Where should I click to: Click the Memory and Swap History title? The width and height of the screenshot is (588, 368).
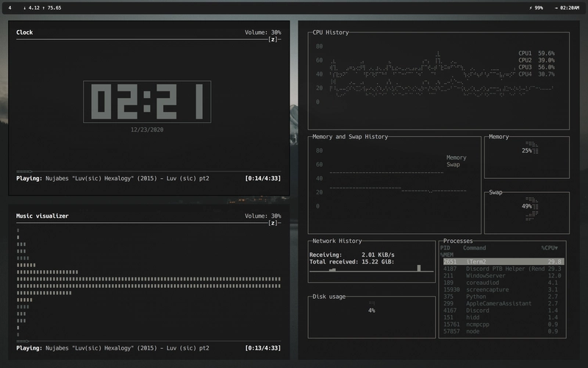(350, 137)
